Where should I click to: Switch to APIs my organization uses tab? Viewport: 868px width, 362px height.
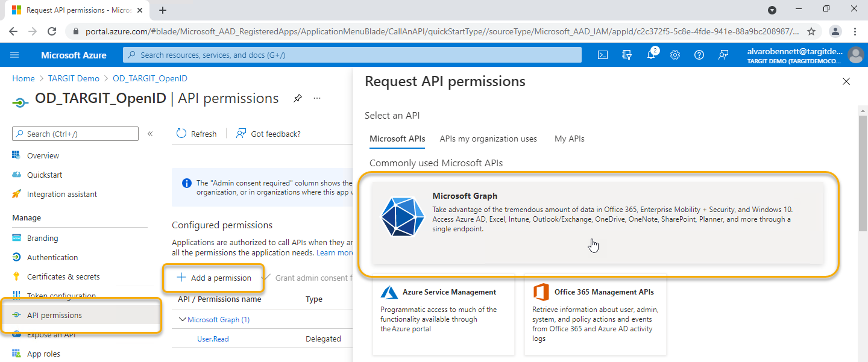click(488, 139)
